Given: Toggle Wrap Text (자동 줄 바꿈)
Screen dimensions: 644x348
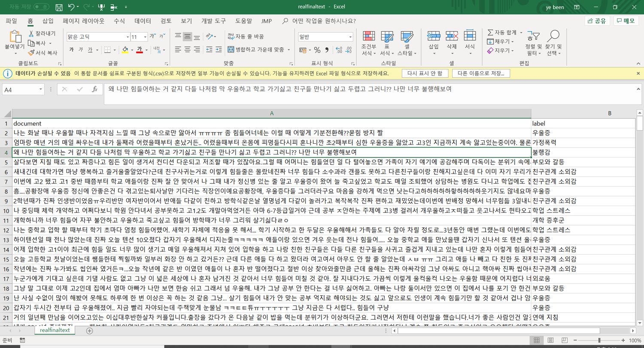Looking at the screenshot, I should click(x=246, y=36).
